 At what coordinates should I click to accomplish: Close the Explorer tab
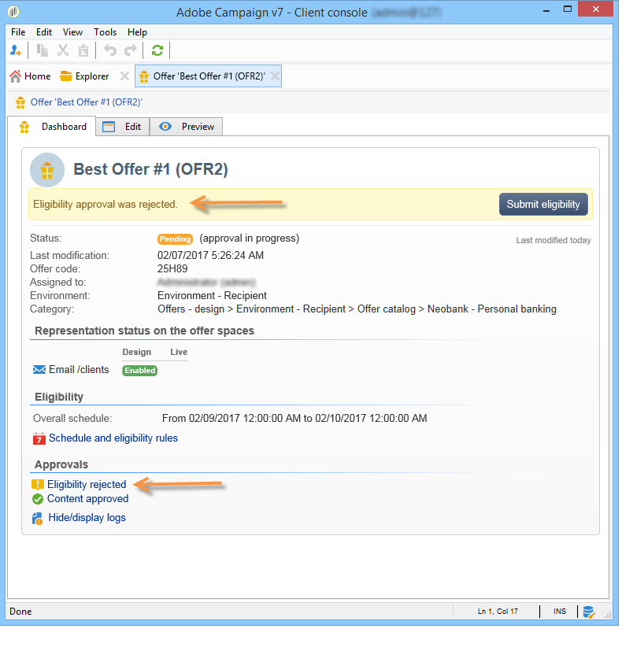(124, 76)
